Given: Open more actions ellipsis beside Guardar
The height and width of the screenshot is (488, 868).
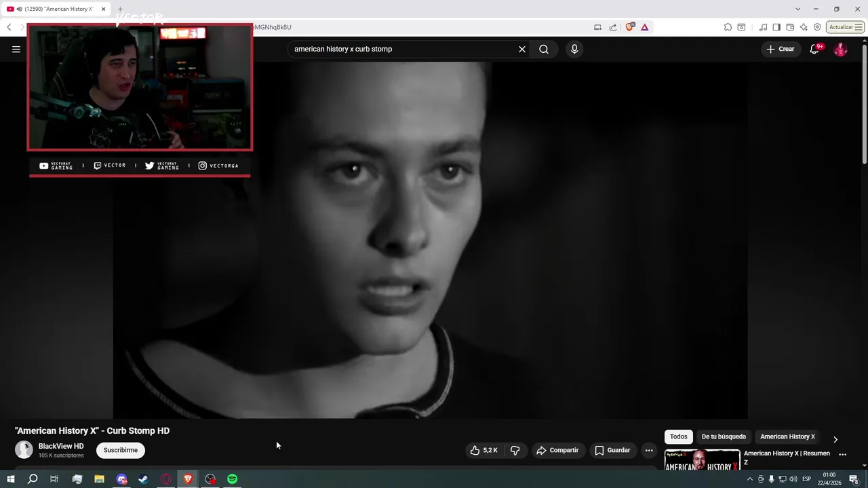Looking at the screenshot, I should click(649, 450).
